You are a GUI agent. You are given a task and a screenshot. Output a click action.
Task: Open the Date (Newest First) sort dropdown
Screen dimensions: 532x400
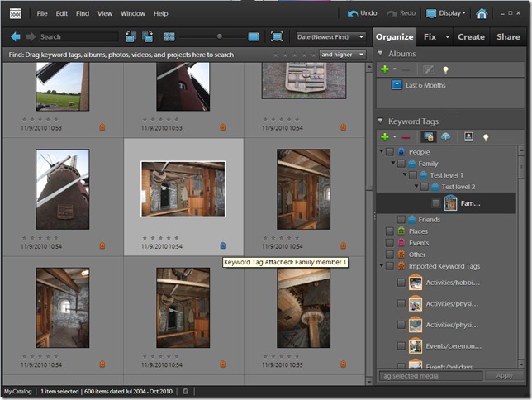click(329, 36)
